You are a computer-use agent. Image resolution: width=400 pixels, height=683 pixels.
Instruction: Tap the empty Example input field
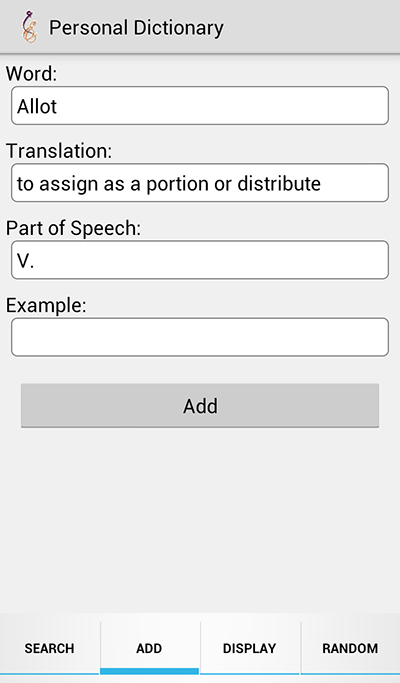[x=200, y=337]
